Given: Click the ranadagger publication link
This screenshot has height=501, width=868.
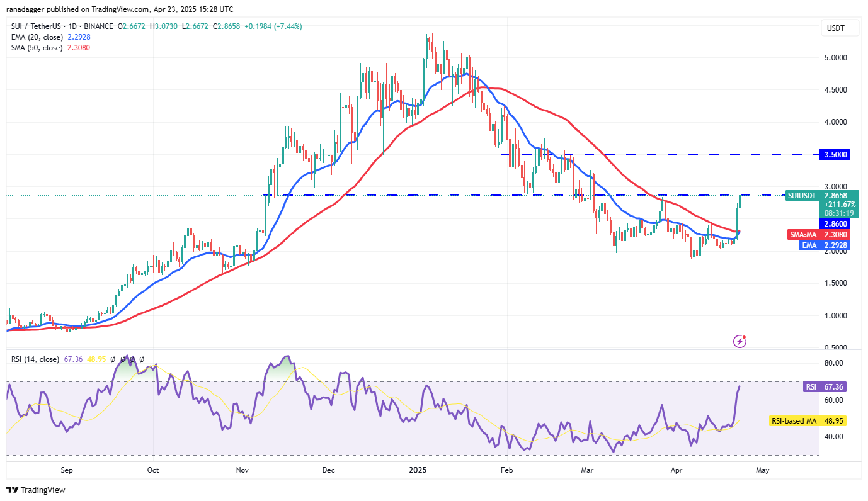Looking at the screenshot, I should [24, 9].
